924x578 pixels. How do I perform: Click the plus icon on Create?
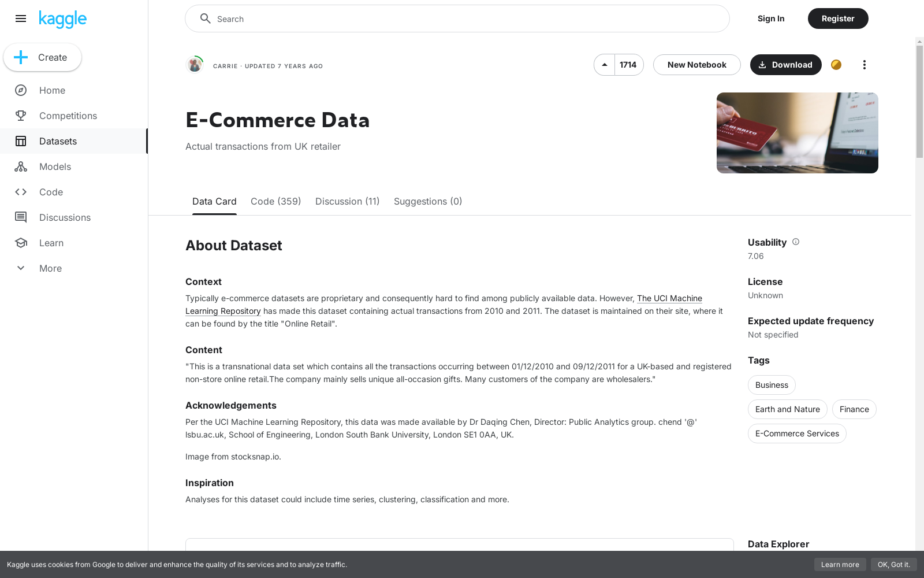(21, 57)
